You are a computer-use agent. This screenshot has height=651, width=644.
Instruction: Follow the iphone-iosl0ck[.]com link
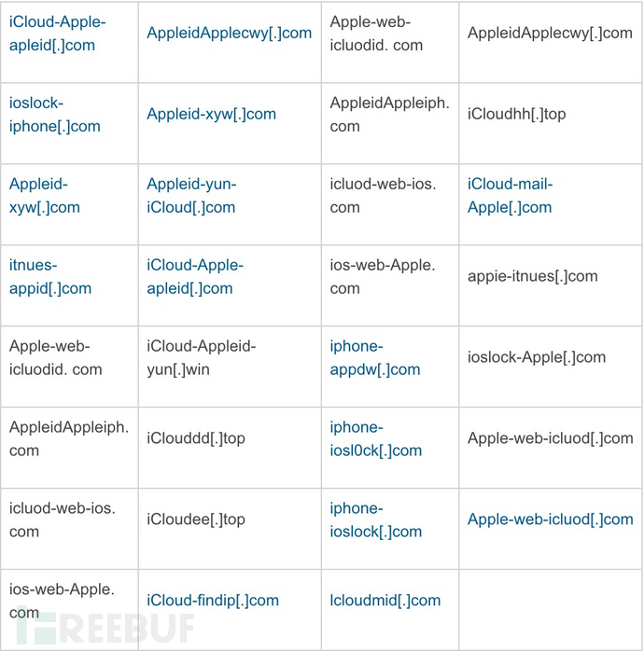376,438
